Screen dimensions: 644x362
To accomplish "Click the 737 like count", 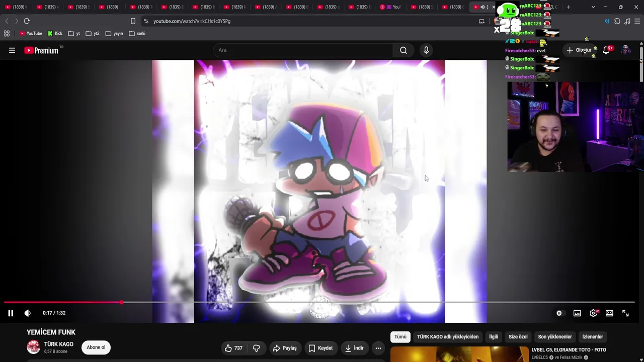I will pyautogui.click(x=238, y=348).
